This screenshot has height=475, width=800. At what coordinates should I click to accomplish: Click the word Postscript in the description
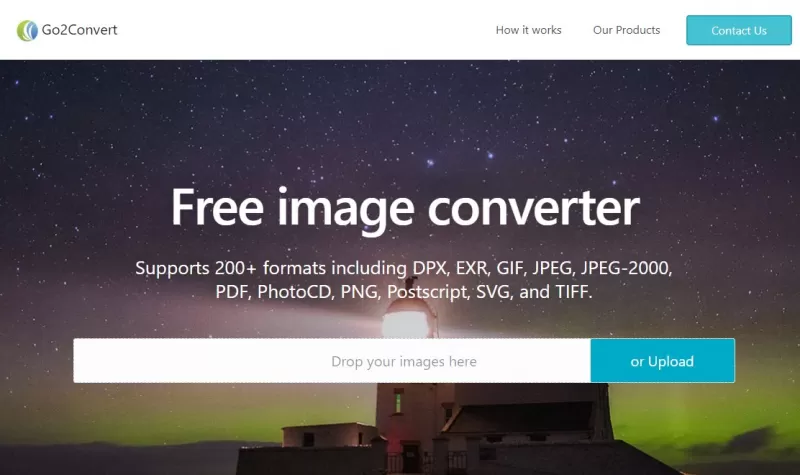[x=427, y=292]
